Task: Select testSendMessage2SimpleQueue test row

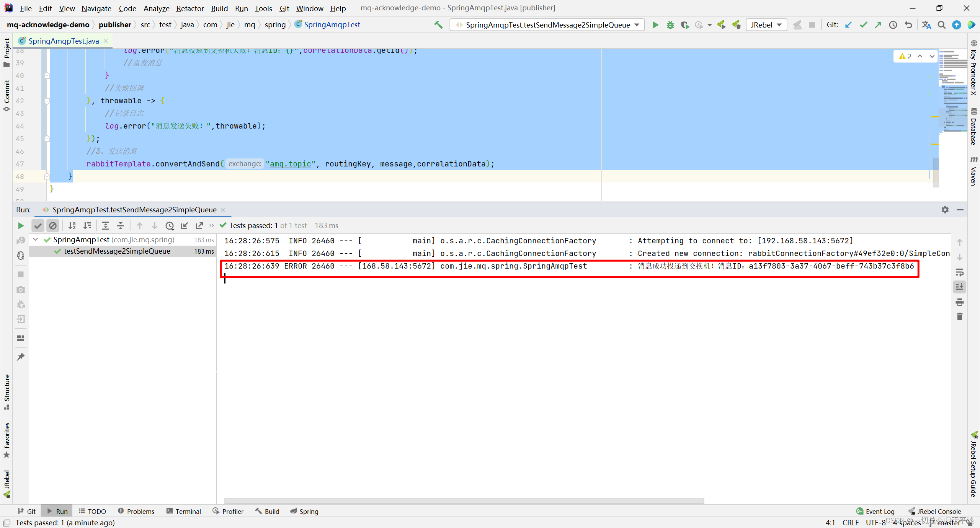Action: point(122,251)
